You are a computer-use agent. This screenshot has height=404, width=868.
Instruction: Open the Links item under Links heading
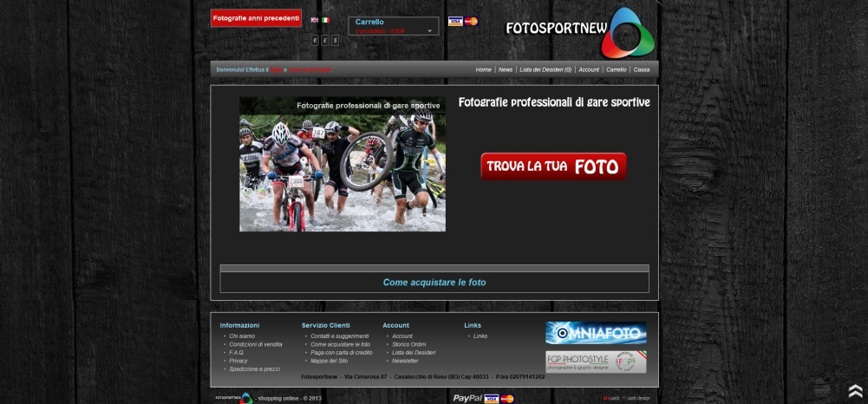pos(480,336)
